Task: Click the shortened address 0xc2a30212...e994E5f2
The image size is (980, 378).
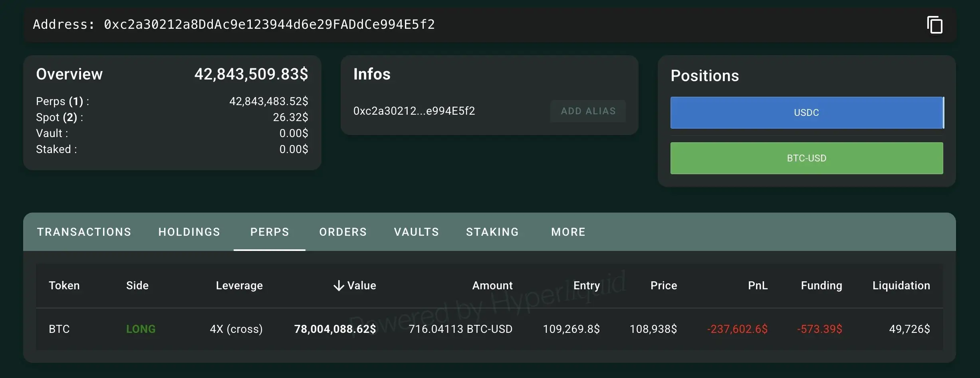Action: click(x=414, y=111)
